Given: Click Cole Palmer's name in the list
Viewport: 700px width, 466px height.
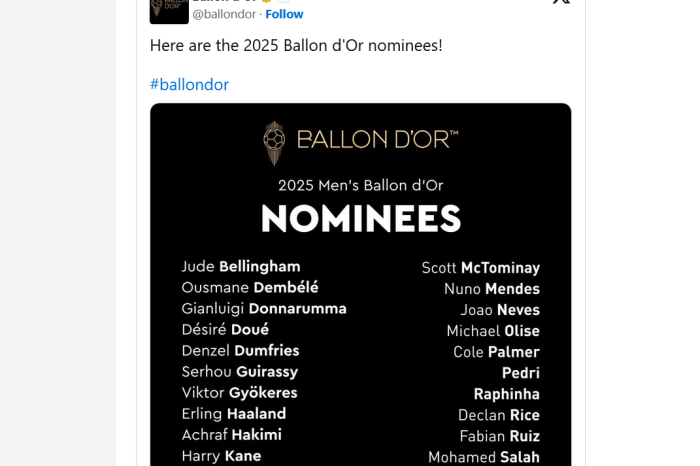Looking at the screenshot, I should (496, 352).
